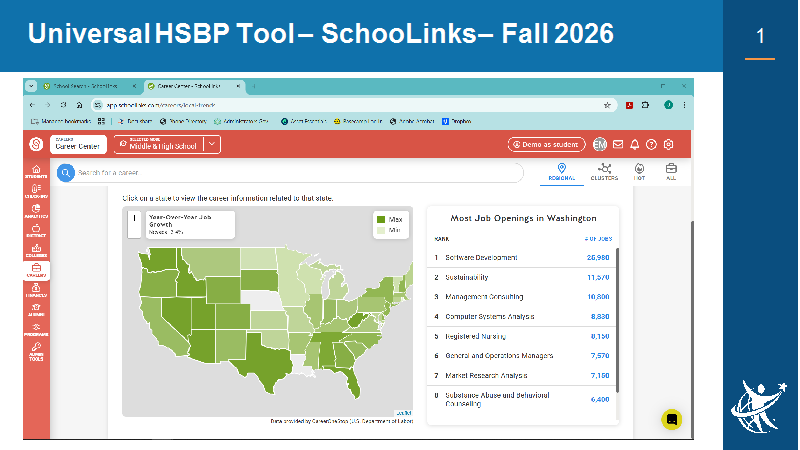The width and height of the screenshot is (800, 450).
Task: Click the SchooLinks logo icon
Action: 36,144
